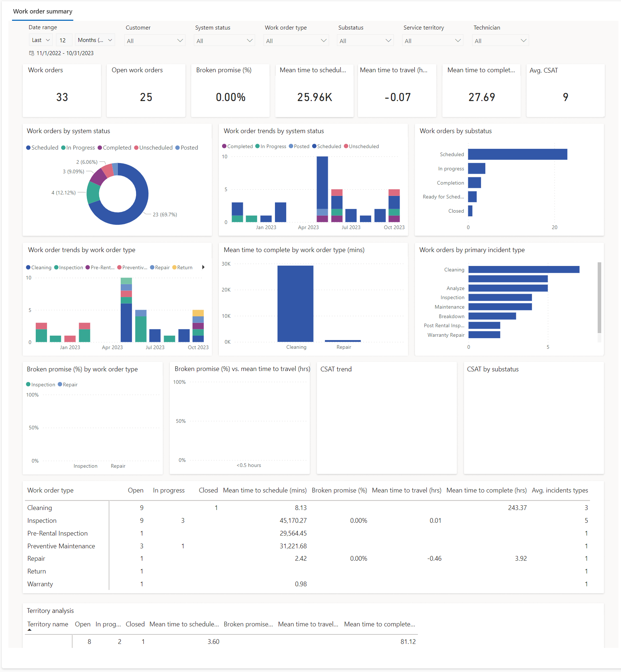Click the sort arrow under Territory name

(x=30, y=630)
